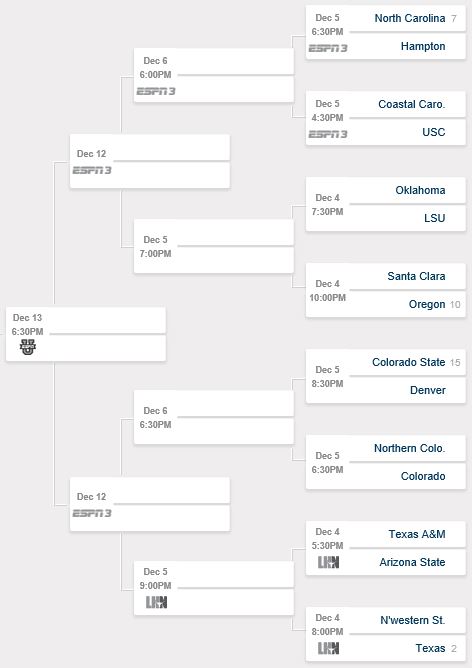This screenshot has height=668, width=472.
Task: Select Northern Colo. team name
Action: click(x=410, y=448)
